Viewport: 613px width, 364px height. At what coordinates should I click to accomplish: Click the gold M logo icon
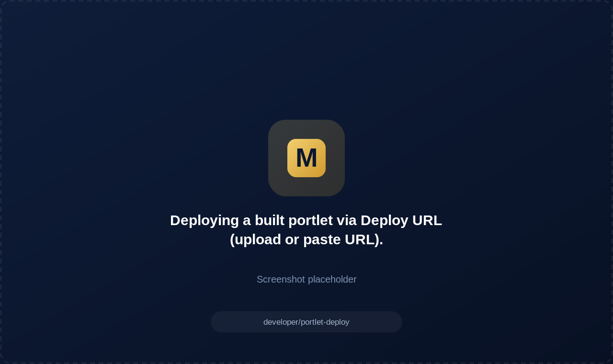pos(306,158)
